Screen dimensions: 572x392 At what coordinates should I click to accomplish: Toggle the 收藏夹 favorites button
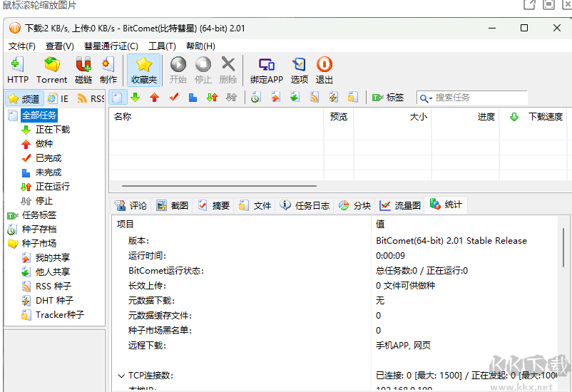pos(144,70)
